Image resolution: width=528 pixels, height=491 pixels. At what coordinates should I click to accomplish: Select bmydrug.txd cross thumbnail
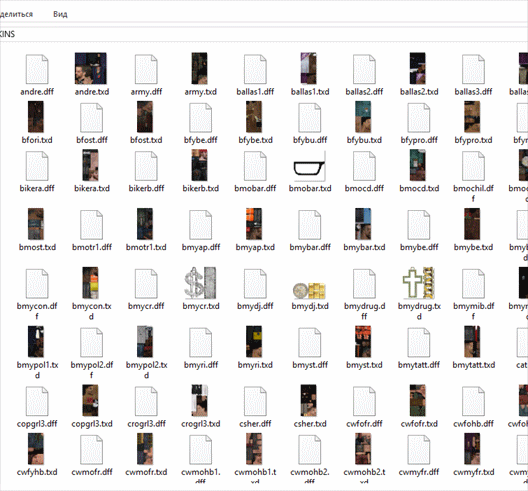(419, 283)
